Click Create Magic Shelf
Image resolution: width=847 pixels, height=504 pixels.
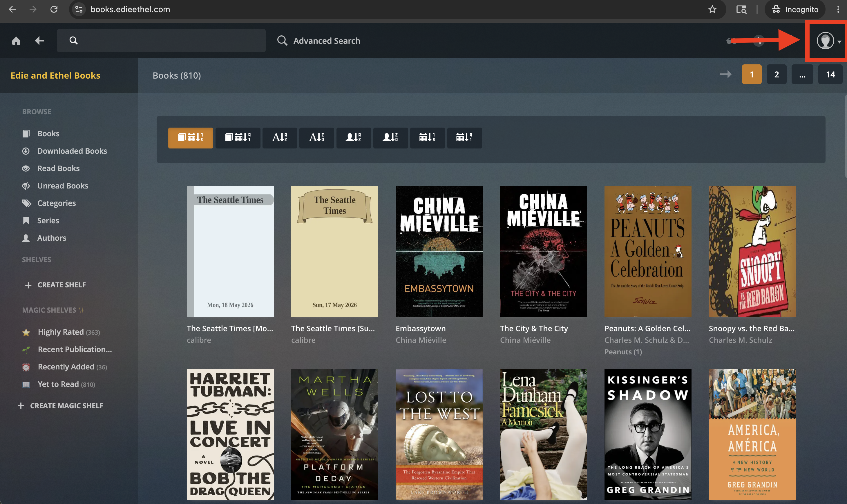point(60,406)
